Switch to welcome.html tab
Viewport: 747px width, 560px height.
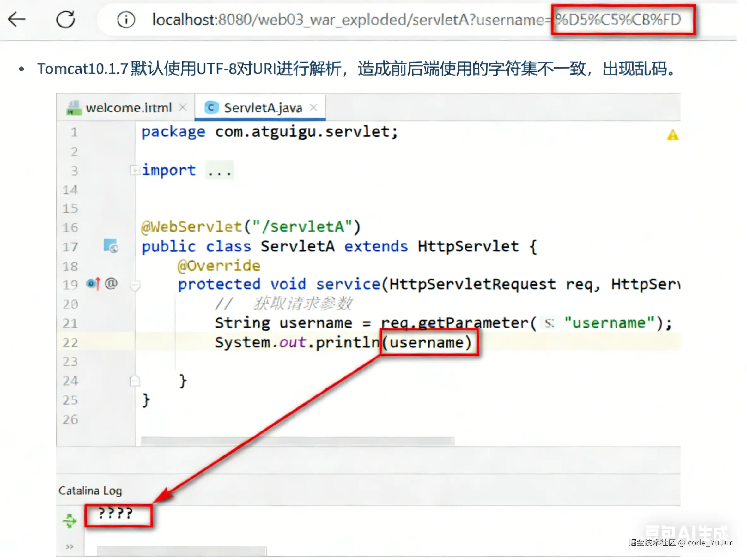[x=128, y=108]
